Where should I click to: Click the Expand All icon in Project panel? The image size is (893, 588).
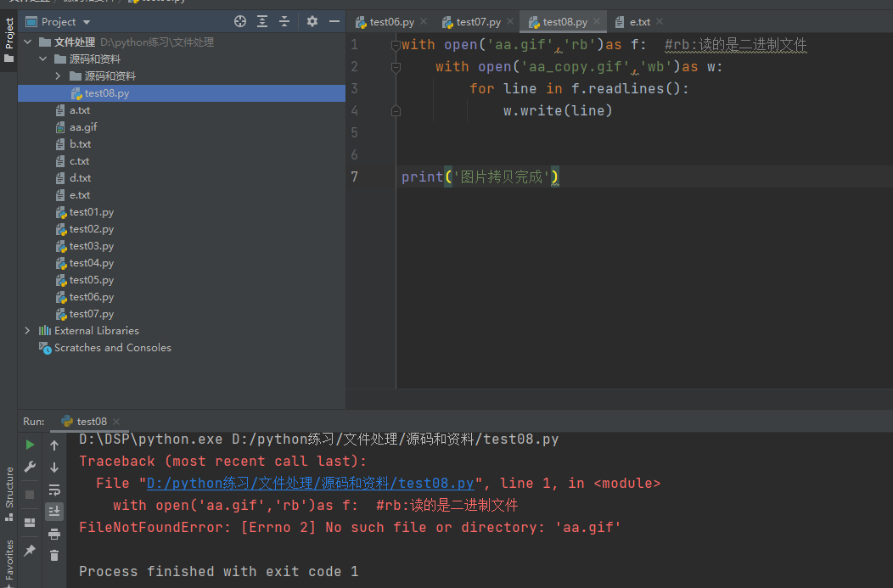coord(262,21)
